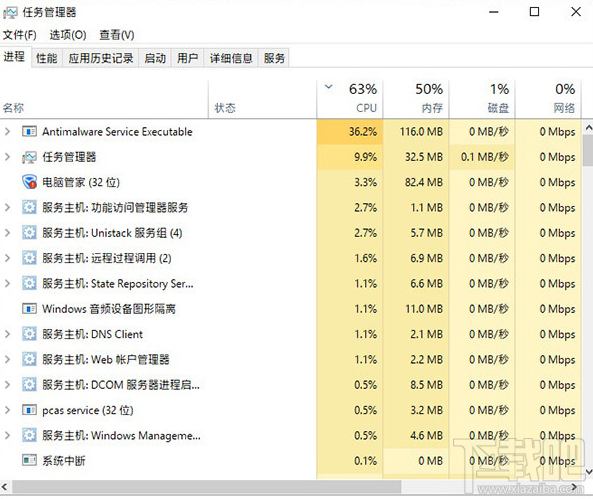Click gear icon for 远程过程调用 (2)
Screen dimensions: 593x499
click(x=29, y=258)
